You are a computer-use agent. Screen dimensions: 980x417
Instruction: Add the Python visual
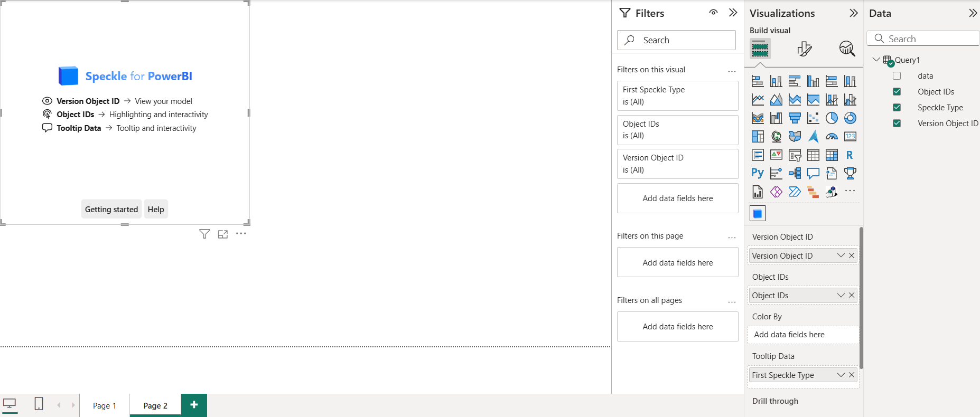click(x=758, y=173)
